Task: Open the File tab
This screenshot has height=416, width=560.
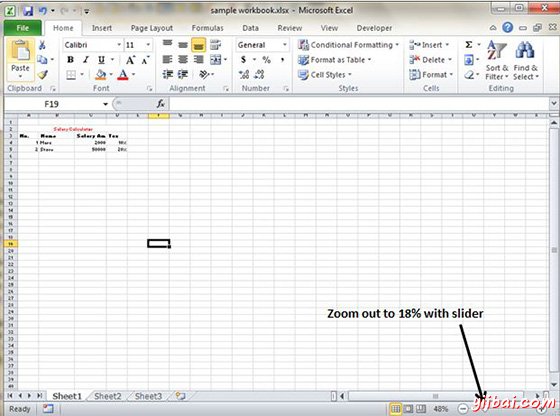Action: 22,28
